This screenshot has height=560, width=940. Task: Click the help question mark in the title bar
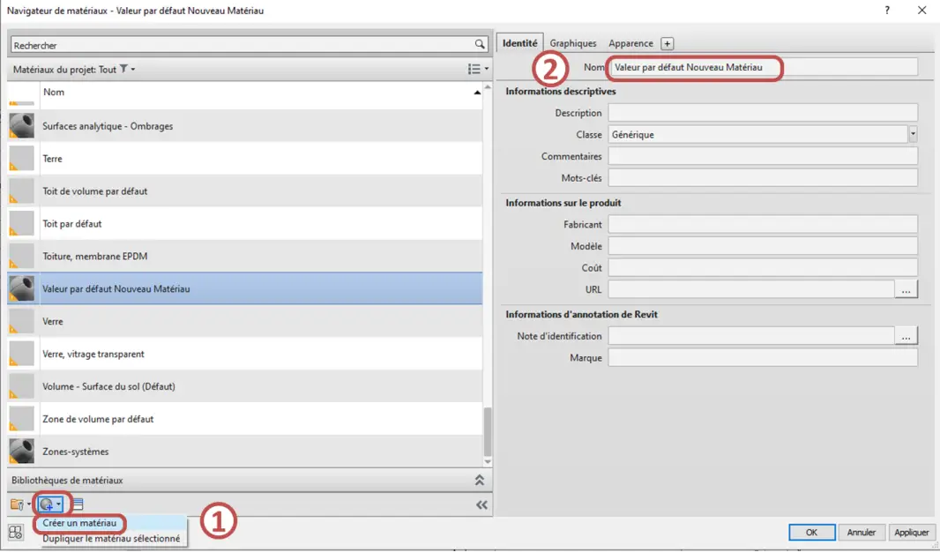886,11
